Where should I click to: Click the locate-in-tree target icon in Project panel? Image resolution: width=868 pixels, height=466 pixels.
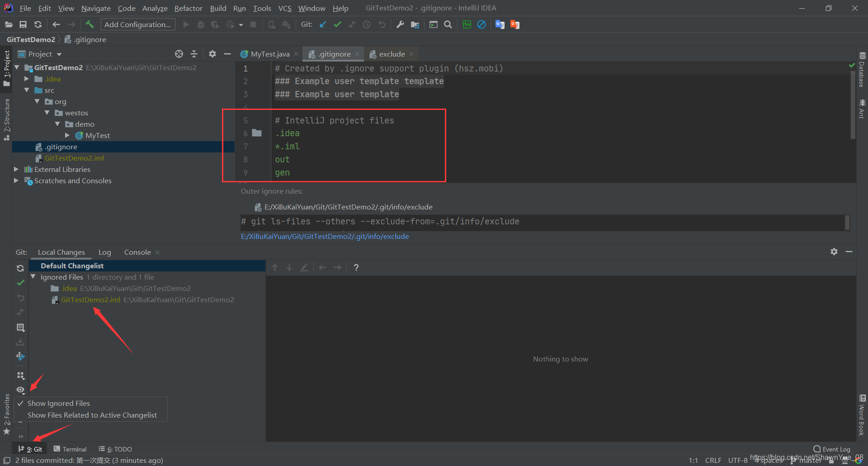coord(179,54)
